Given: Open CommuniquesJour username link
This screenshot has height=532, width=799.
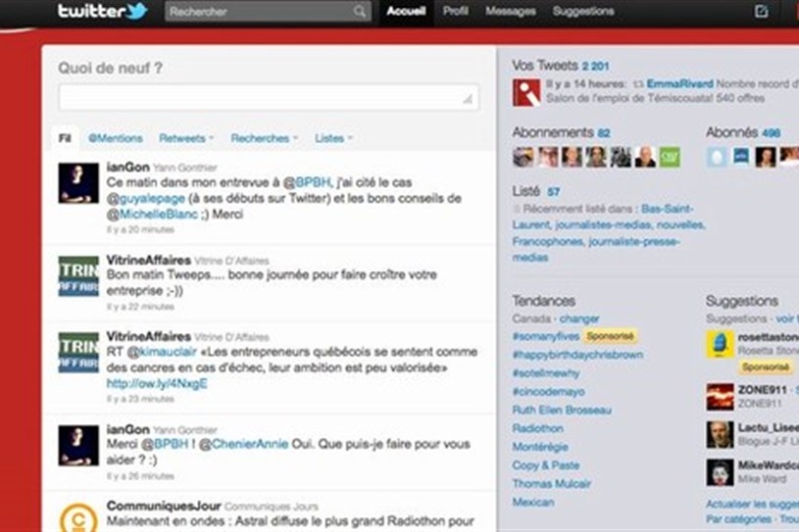Looking at the screenshot, I should pos(164,506).
